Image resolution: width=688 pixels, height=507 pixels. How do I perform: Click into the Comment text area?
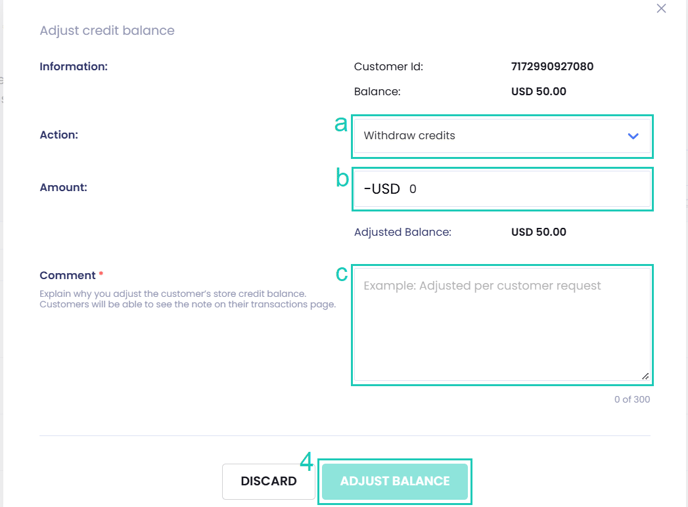click(500, 325)
